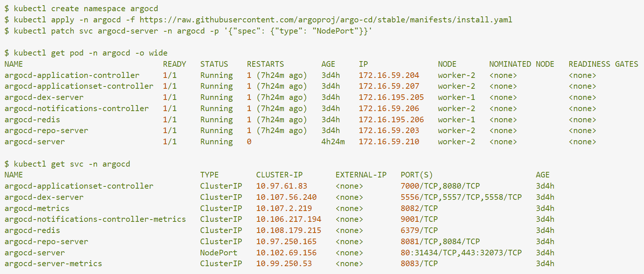Click the argocd-notifications-controller pod name
Screen dimensions: 644x274
click(x=76, y=108)
